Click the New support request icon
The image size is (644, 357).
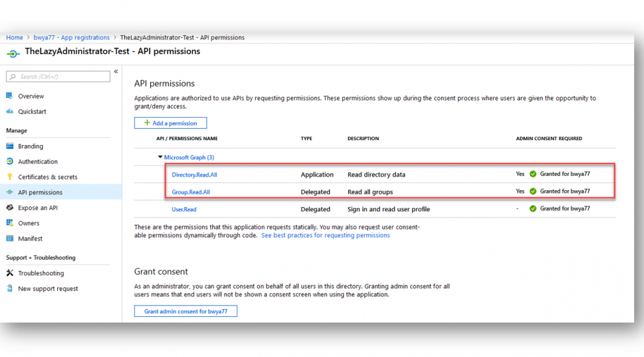point(9,288)
